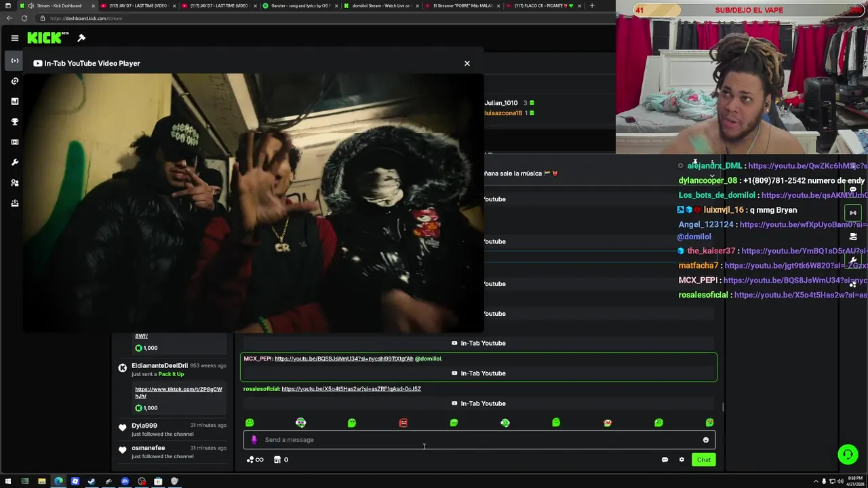
Task: Open the chain link sidebar icon
Action: 14,81
